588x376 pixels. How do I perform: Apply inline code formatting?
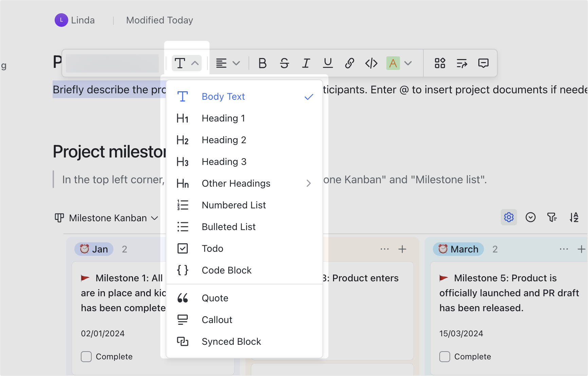tap(371, 63)
